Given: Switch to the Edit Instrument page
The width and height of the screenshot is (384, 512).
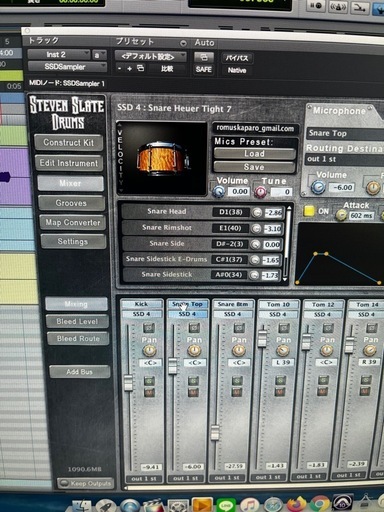Looking at the screenshot, I should click(x=69, y=163).
